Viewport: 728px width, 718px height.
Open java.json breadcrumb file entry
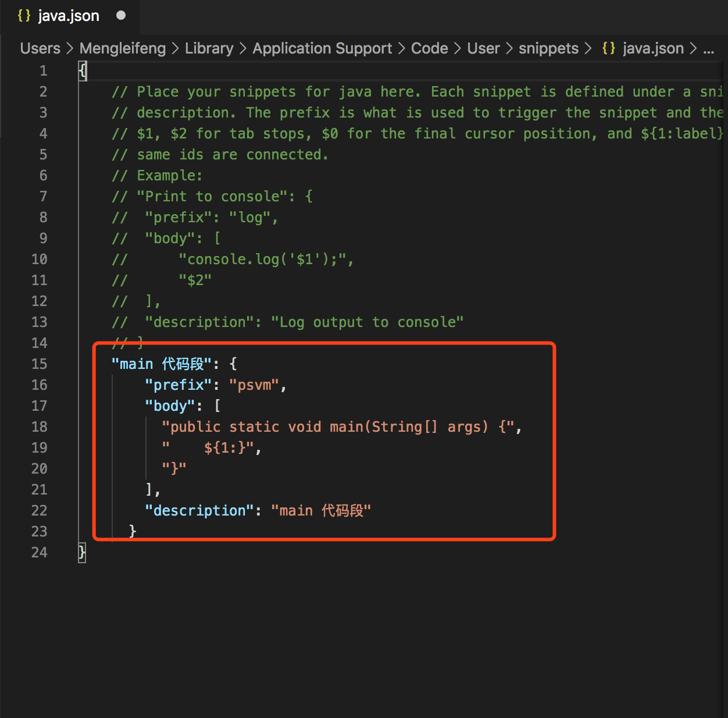click(653, 48)
